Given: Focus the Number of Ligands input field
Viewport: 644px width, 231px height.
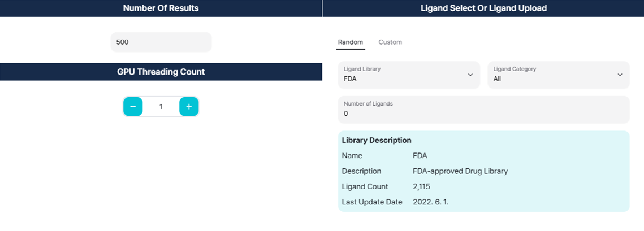Looking at the screenshot, I should click(x=483, y=110).
